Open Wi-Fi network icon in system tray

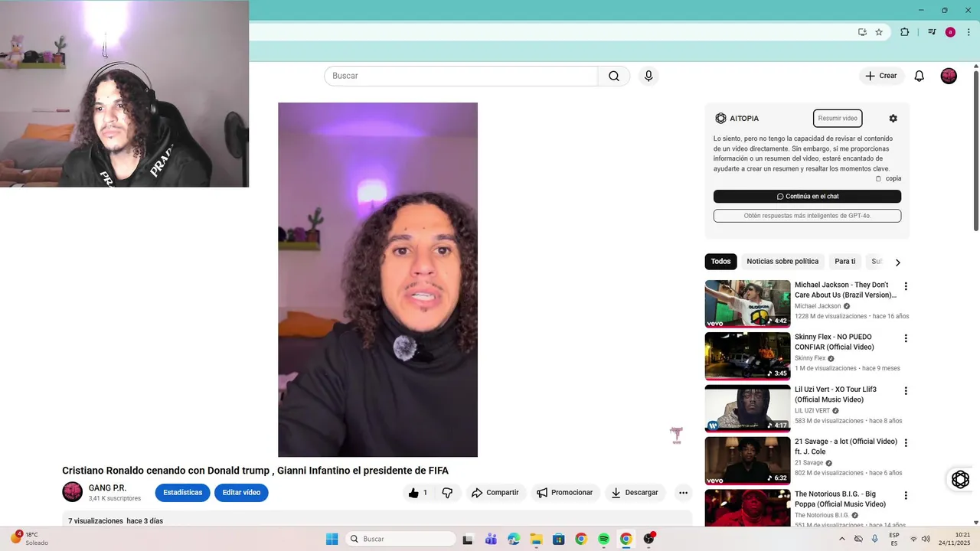tap(913, 540)
